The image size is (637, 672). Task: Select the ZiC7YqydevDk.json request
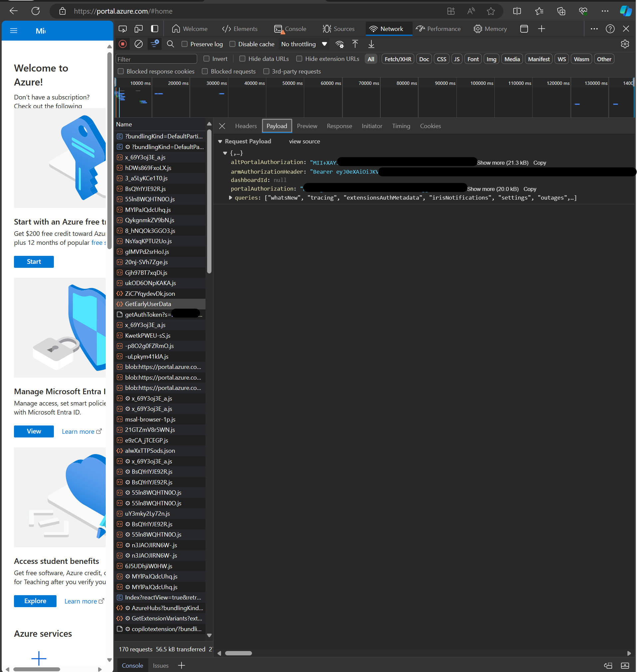(x=160, y=293)
